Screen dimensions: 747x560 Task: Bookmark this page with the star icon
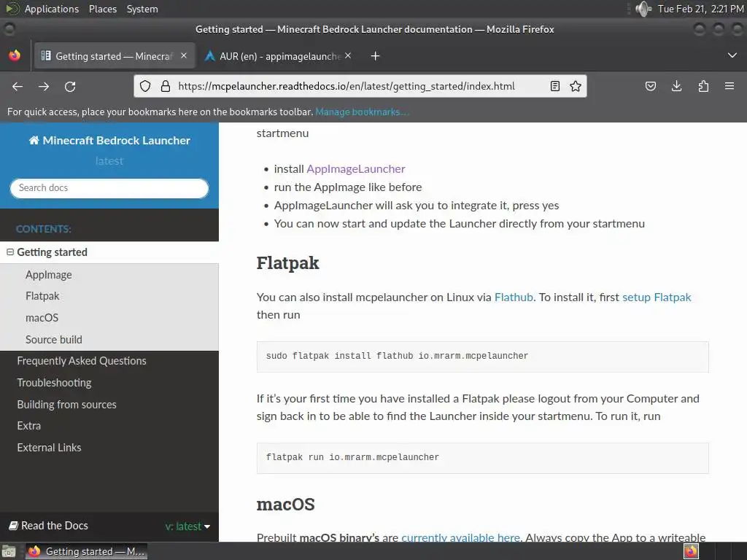(x=576, y=86)
